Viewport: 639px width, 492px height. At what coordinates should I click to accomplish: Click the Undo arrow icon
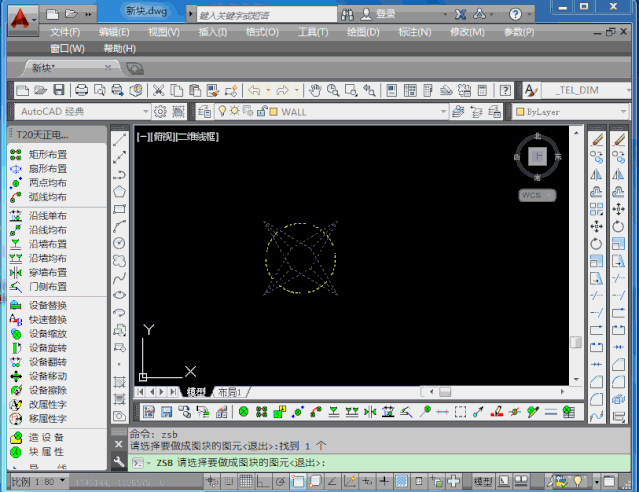pos(254,90)
